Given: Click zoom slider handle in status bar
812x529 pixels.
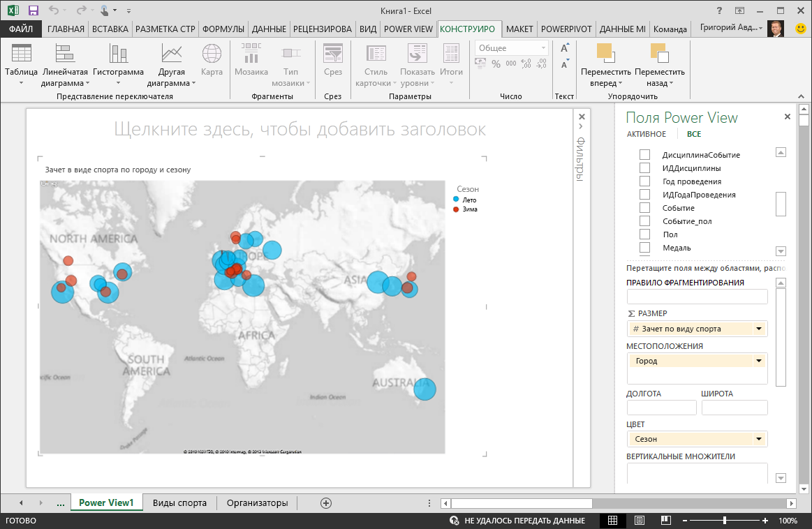Looking at the screenshot, I should point(725,520).
